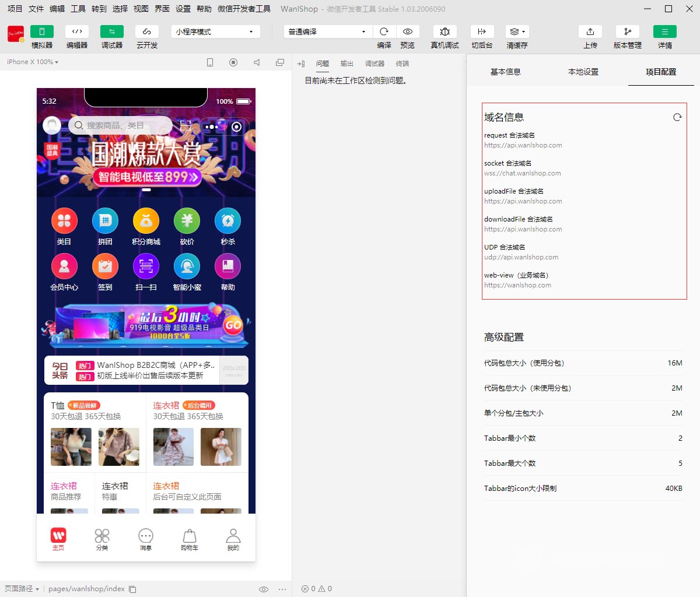Toggle the details panel button
Screen dimensions: 700x597
(x=665, y=31)
